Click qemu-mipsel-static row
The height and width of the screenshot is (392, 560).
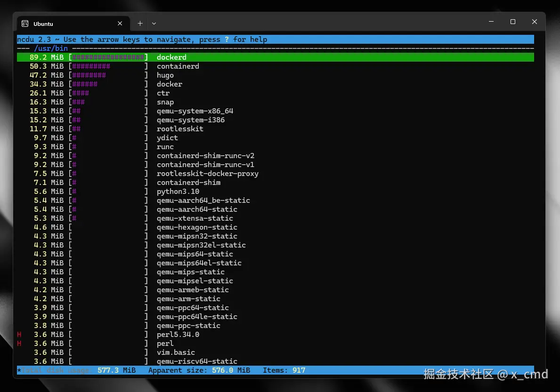tap(276, 281)
